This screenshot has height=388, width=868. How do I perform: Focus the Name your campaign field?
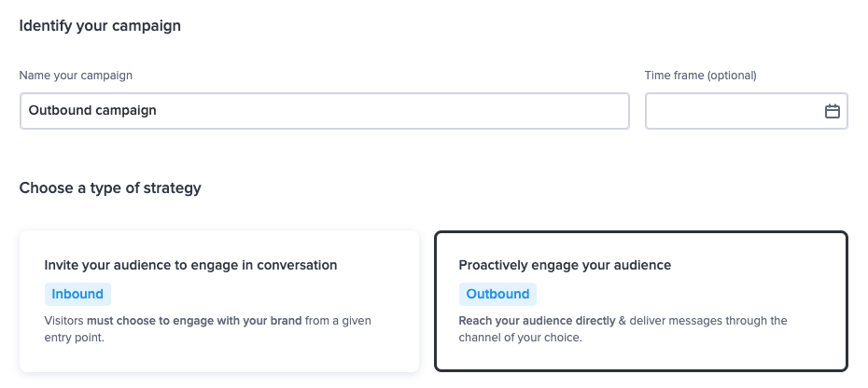325,111
